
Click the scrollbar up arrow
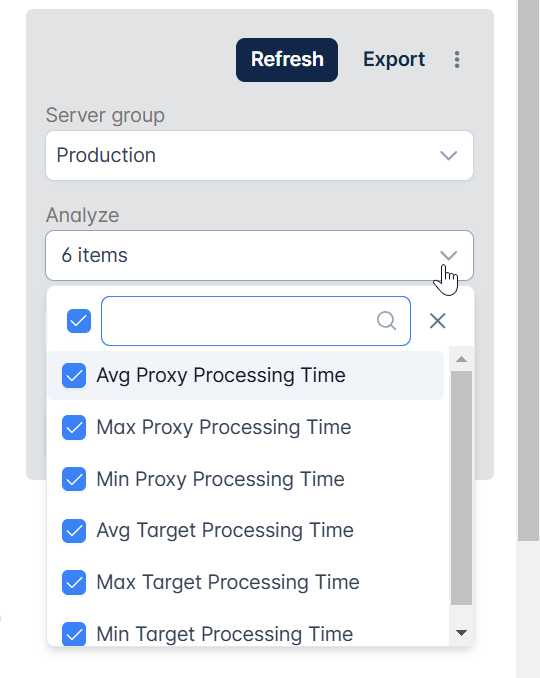pyautogui.click(x=461, y=359)
